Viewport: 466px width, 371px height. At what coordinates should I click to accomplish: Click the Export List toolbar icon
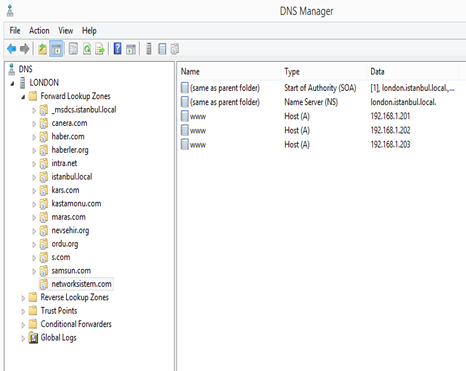(100, 49)
